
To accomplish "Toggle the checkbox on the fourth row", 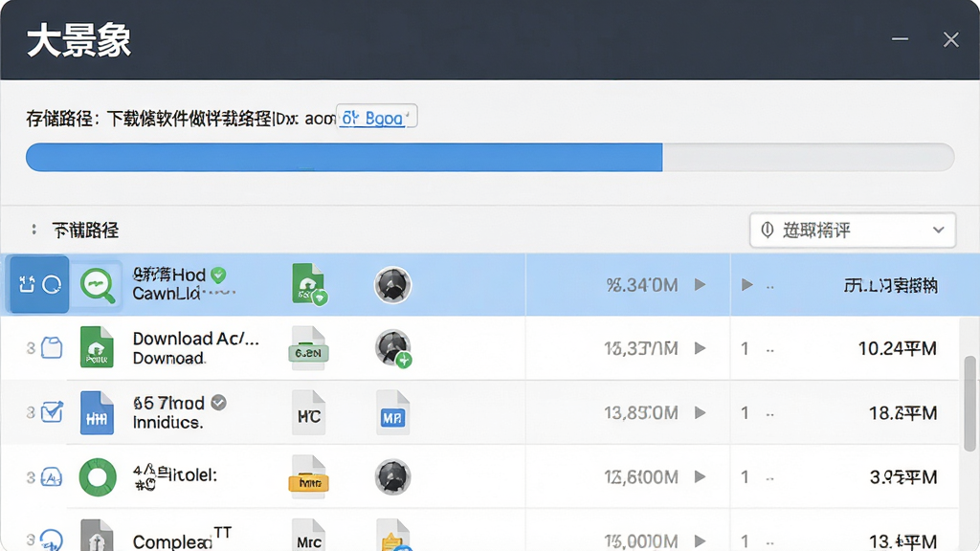I will (x=52, y=478).
